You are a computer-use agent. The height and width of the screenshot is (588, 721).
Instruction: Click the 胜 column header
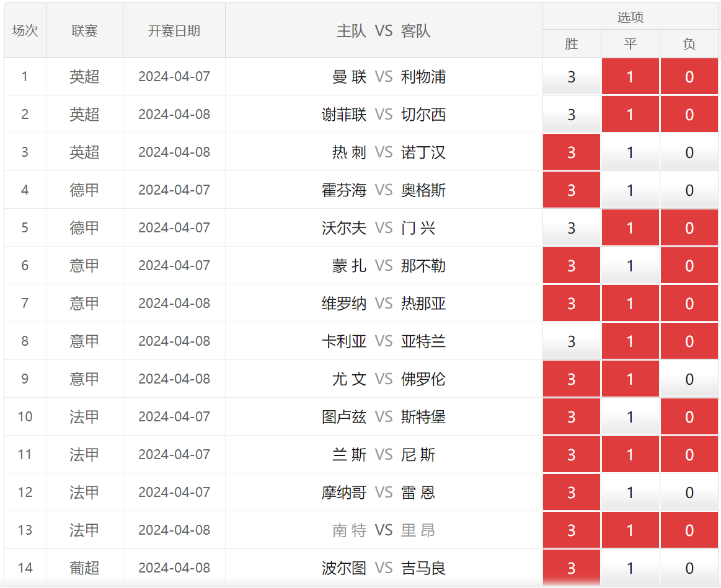pyautogui.click(x=571, y=43)
